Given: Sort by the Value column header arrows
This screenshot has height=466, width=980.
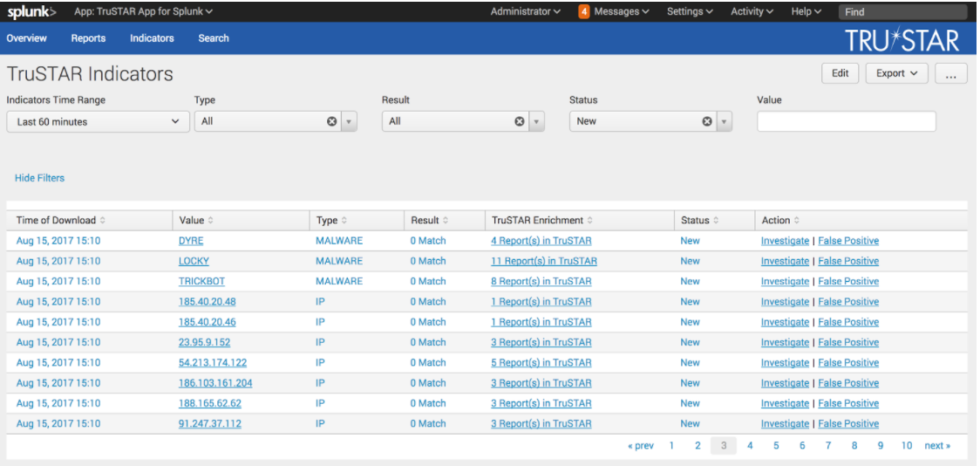Looking at the screenshot, I should [x=211, y=220].
